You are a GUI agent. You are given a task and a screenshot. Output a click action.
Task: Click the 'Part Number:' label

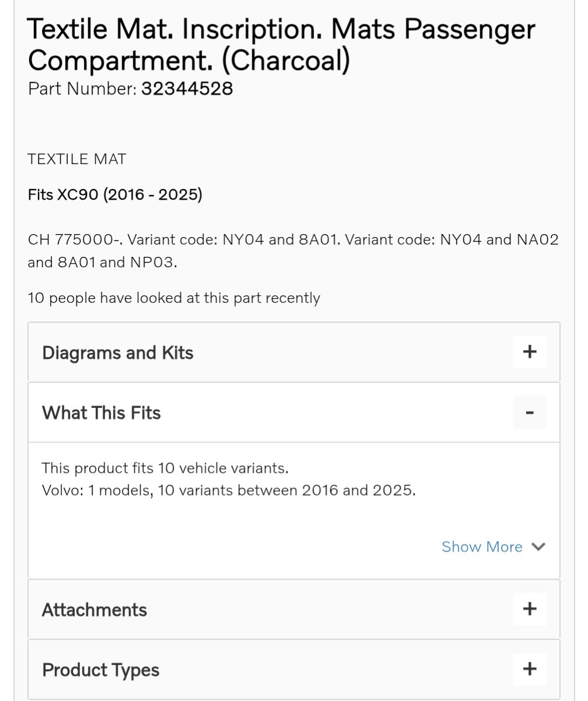pyautogui.click(x=82, y=89)
